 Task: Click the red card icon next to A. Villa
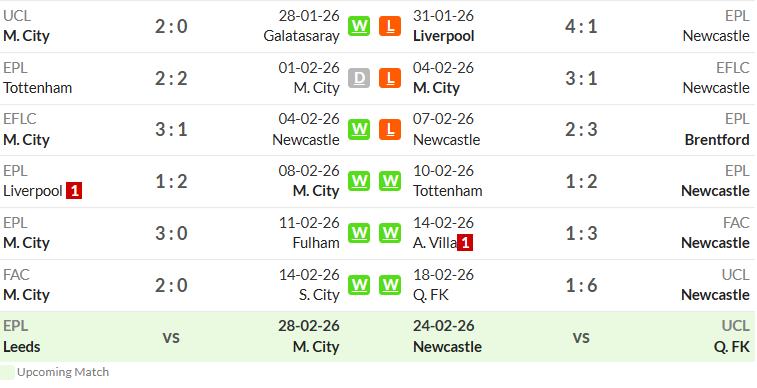pyautogui.click(x=465, y=243)
